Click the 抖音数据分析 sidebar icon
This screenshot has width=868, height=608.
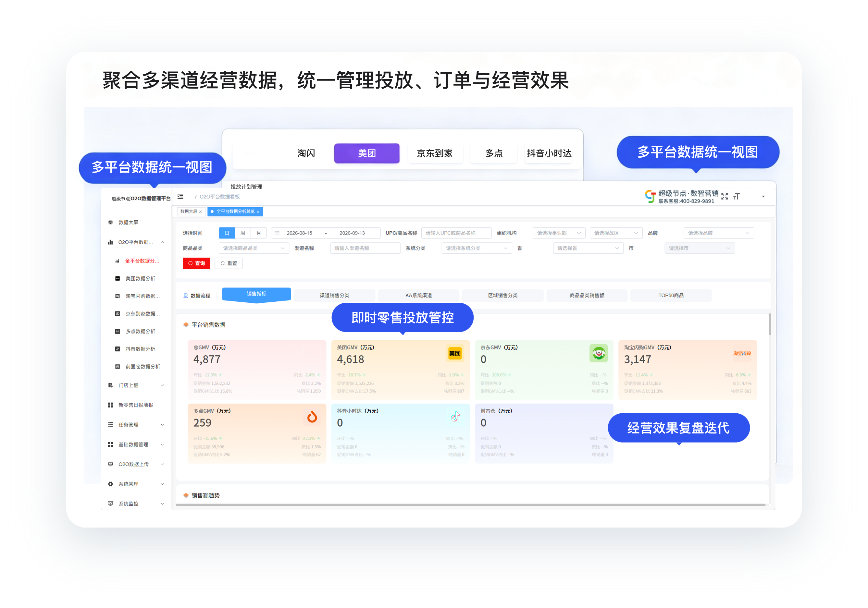pos(118,349)
